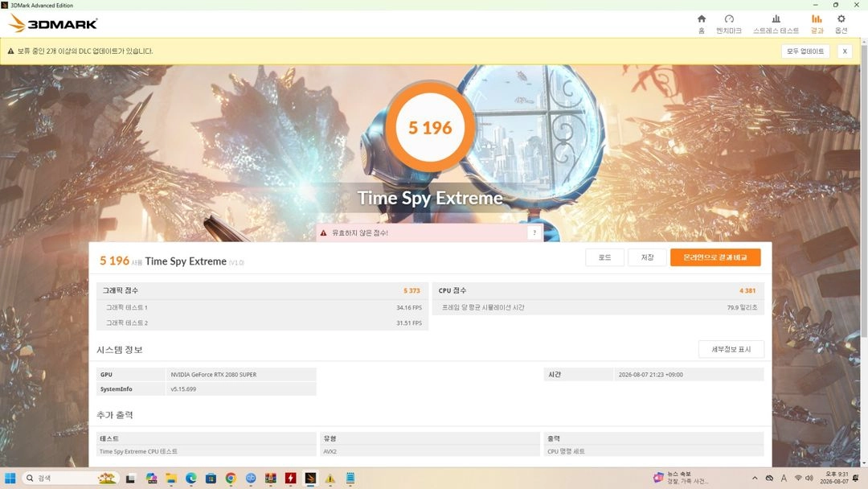Open the notification bell icon

pos(857,478)
